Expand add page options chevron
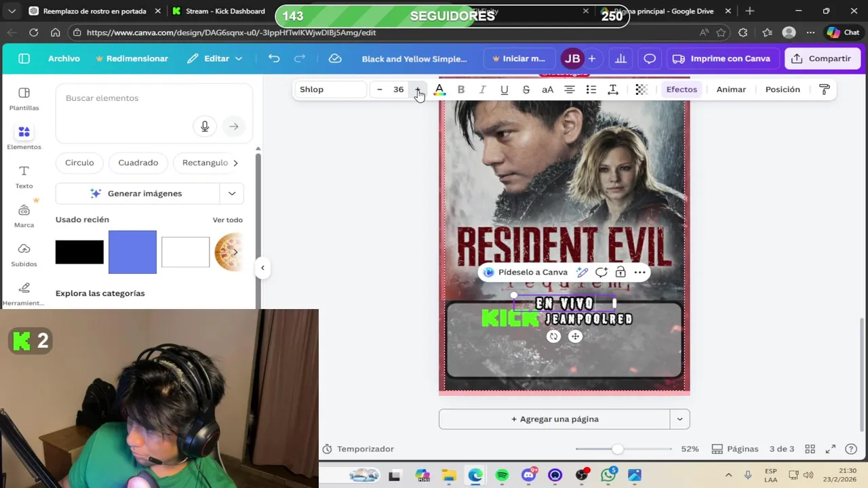 pos(679,419)
